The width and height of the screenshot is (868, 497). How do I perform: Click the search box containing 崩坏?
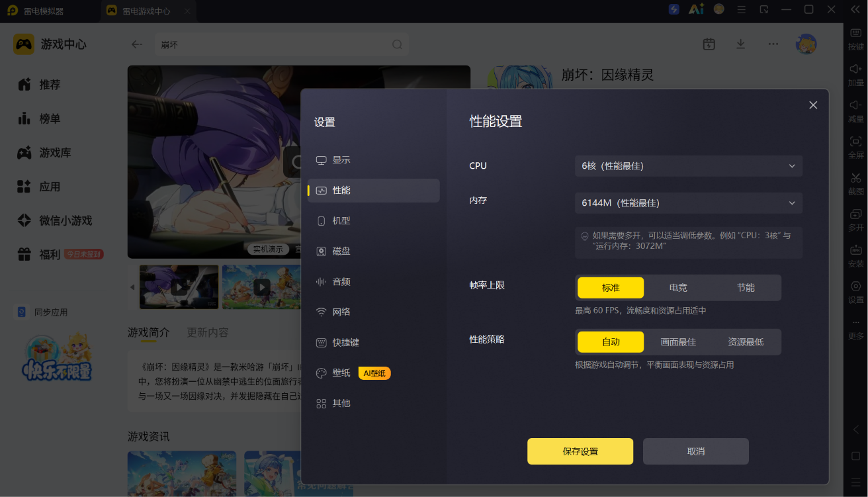pos(282,44)
